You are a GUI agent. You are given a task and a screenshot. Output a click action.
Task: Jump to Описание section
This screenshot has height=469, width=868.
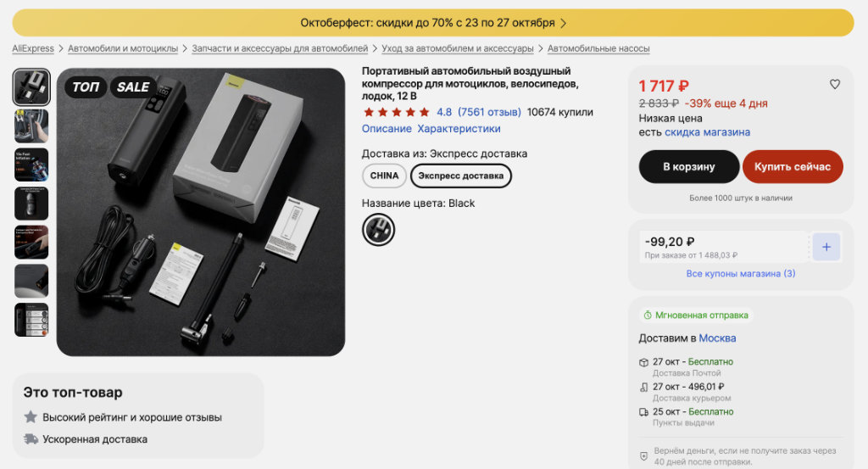387,128
